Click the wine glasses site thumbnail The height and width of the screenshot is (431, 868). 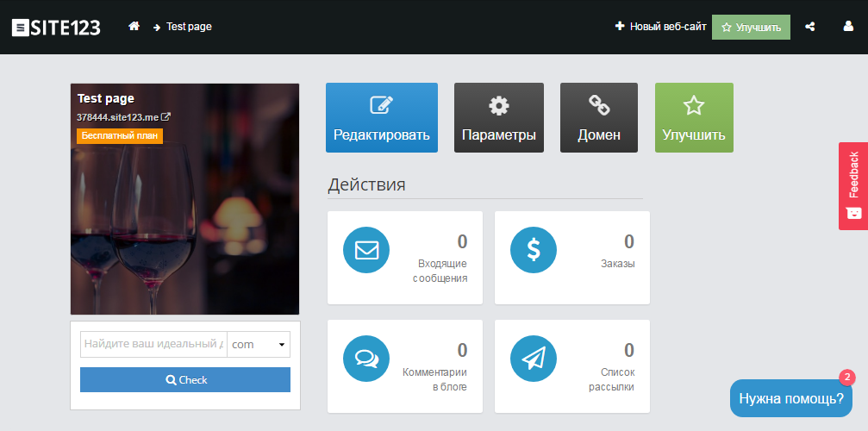(185, 199)
